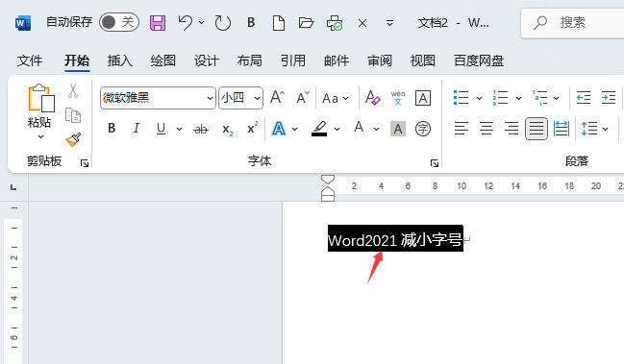Customize the quick access toolbar dropdown
Image resolution: width=624 pixels, height=364 pixels.
(389, 23)
